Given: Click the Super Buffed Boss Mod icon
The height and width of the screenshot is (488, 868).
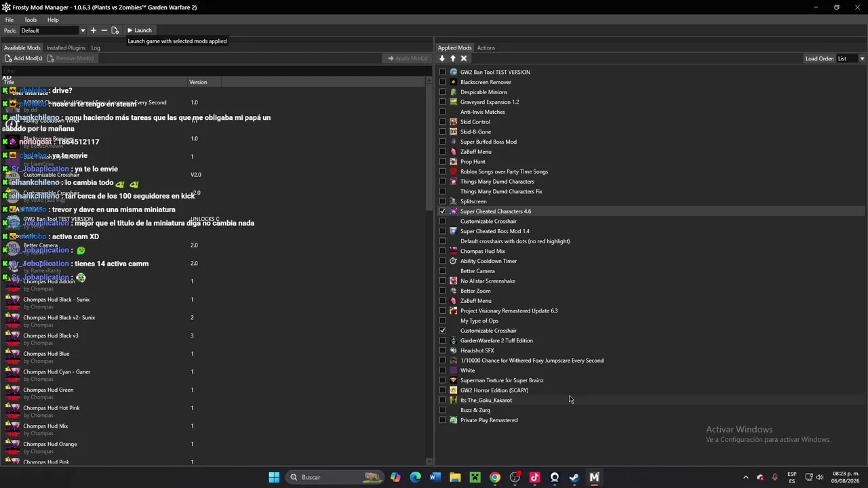Looking at the screenshot, I should (x=454, y=142).
